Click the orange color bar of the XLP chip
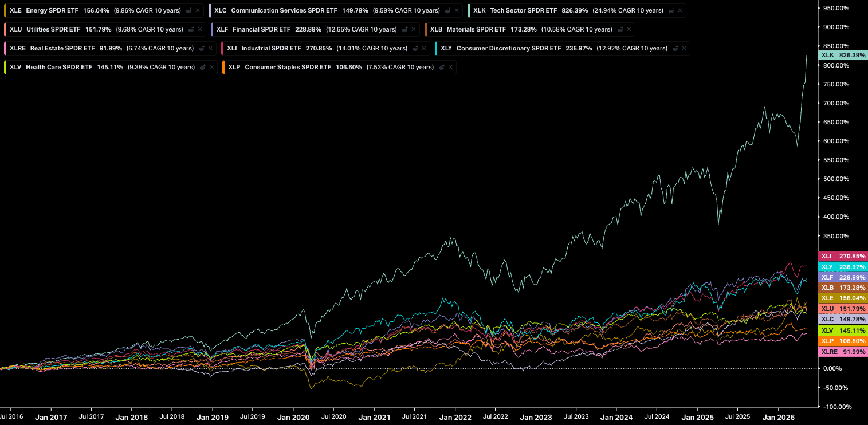The height and width of the screenshot is (425, 868). [223, 68]
